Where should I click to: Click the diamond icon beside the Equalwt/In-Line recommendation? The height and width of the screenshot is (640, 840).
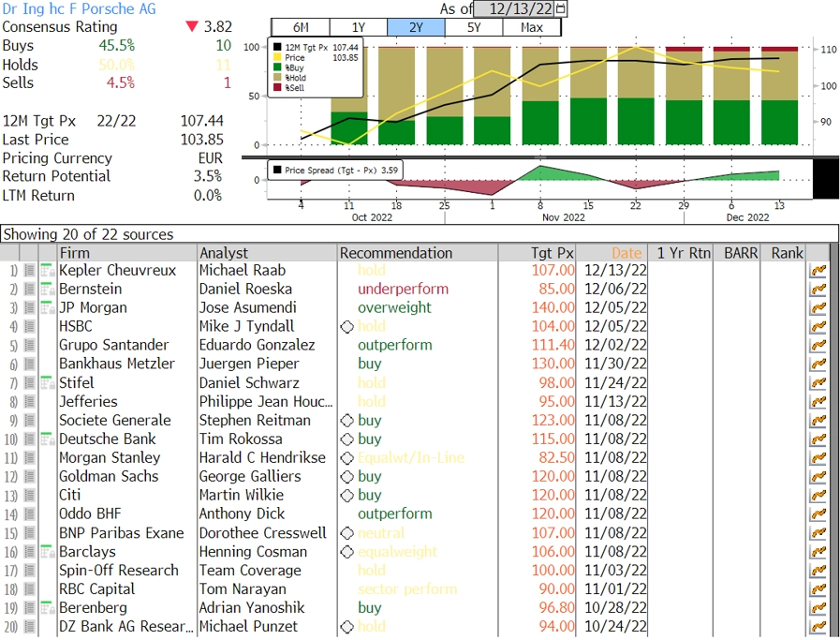click(347, 458)
